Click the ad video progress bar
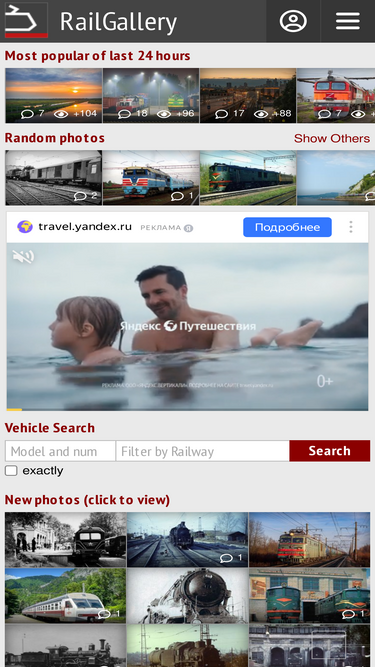The height and width of the screenshot is (667, 375). coord(188,409)
